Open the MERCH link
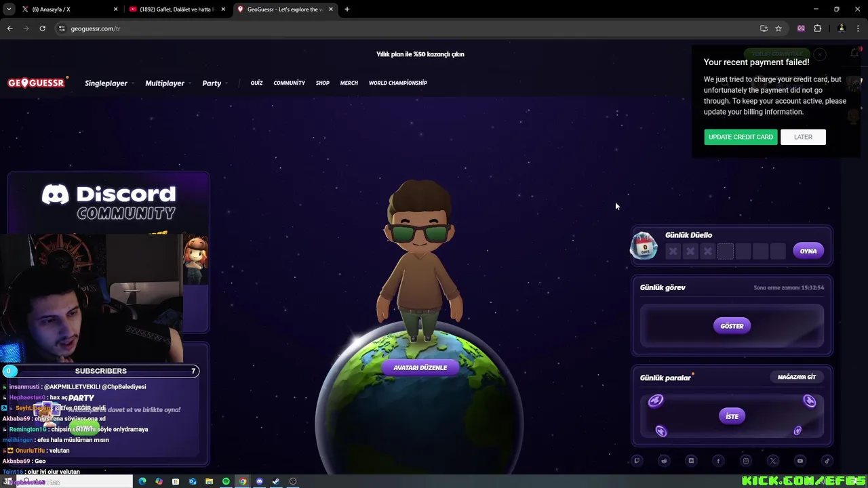868x488 pixels. tap(349, 83)
